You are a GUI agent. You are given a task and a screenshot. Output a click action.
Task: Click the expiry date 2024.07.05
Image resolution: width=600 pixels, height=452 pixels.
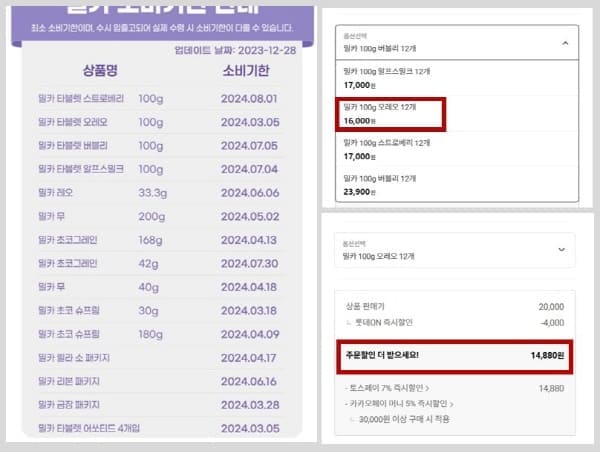249,146
